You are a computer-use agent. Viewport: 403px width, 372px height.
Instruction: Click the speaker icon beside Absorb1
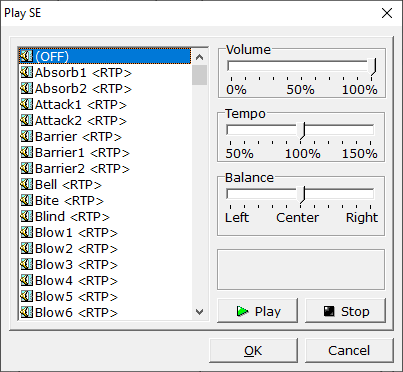pyautogui.click(x=26, y=72)
